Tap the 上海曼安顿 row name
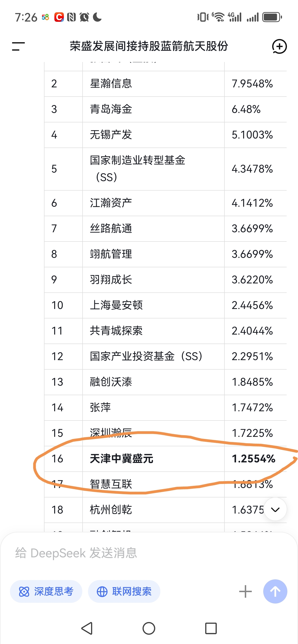298x644 pixels. 116,305
